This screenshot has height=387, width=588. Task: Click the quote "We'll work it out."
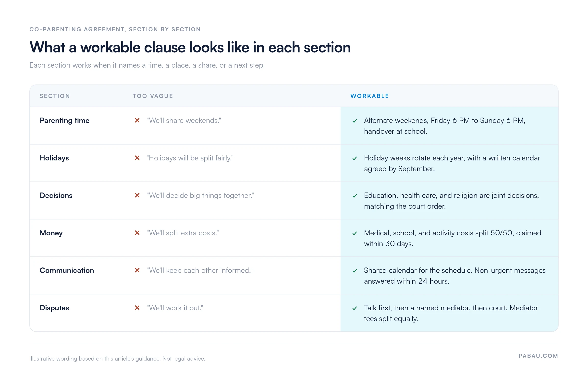click(x=175, y=308)
